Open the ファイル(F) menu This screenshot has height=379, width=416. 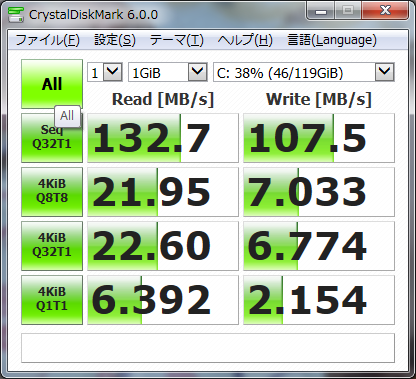coord(47,40)
